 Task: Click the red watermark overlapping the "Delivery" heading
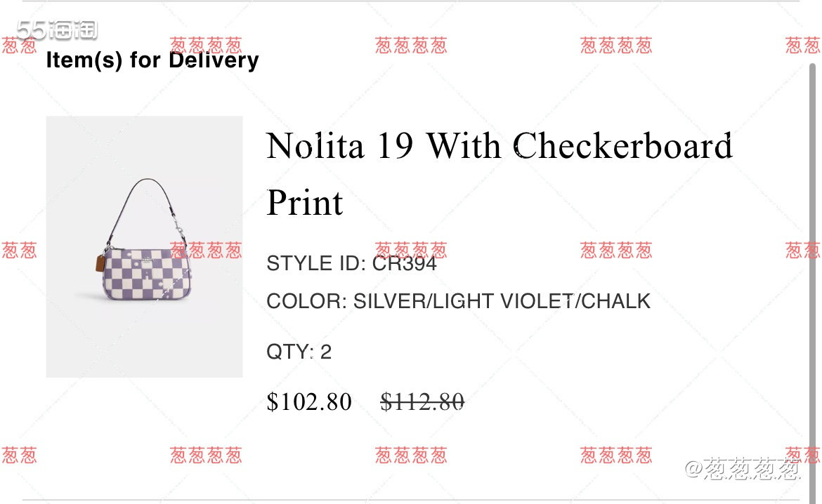pyautogui.click(x=206, y=46)
